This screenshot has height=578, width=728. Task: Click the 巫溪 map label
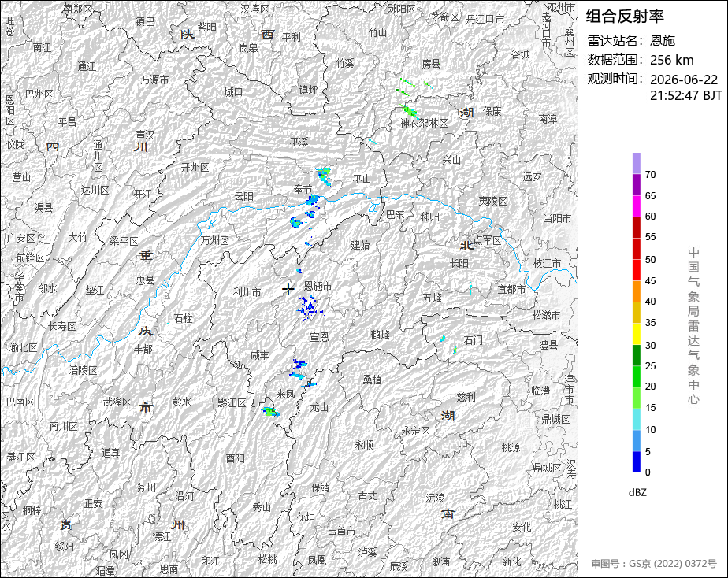coord(299,142)
